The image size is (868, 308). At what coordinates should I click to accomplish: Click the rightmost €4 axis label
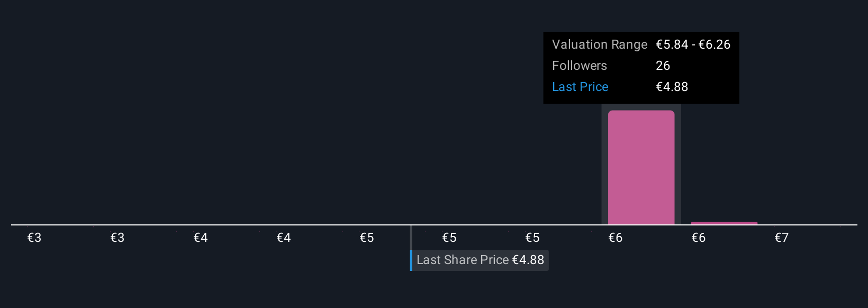tap(283, 238)
